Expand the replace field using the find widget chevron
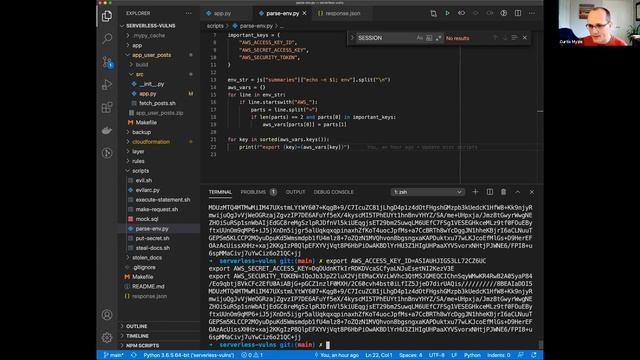 tap(352, 38)
